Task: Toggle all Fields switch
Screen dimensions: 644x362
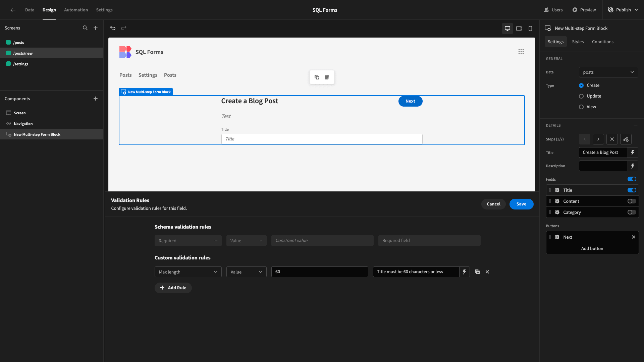Action: (632, 179)
